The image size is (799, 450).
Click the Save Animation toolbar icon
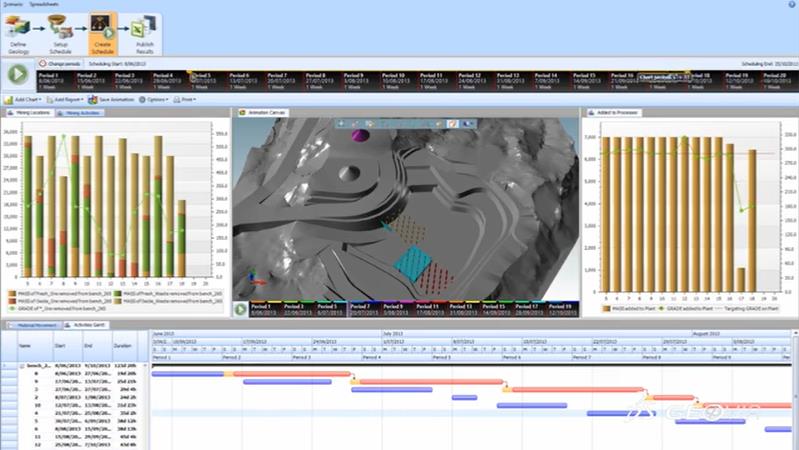[x=111, y=99]
